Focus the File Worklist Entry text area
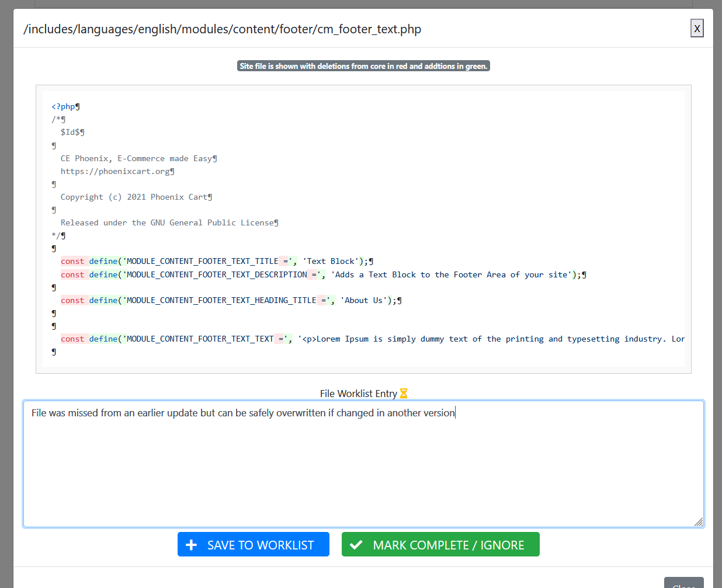This screenshot has height=588, width=722. pyautogui.click(x=363, y=464)
